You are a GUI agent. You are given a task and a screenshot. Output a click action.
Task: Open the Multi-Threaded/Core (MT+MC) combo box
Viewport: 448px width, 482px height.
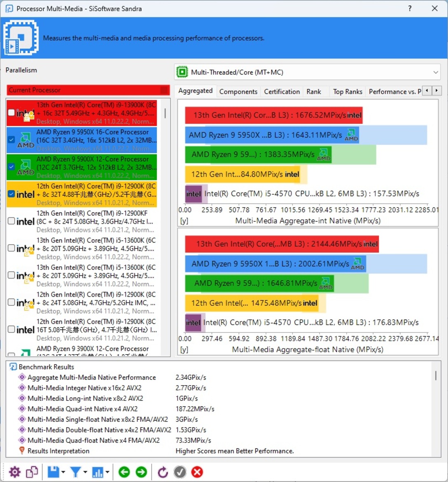pyautogui.click(x=307, y=72)
